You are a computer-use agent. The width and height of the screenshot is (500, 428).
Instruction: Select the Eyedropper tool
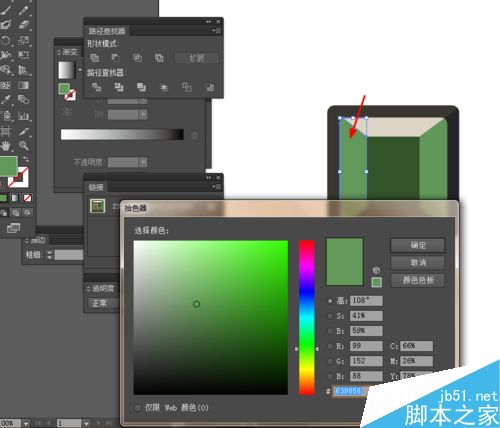(6, 100)
